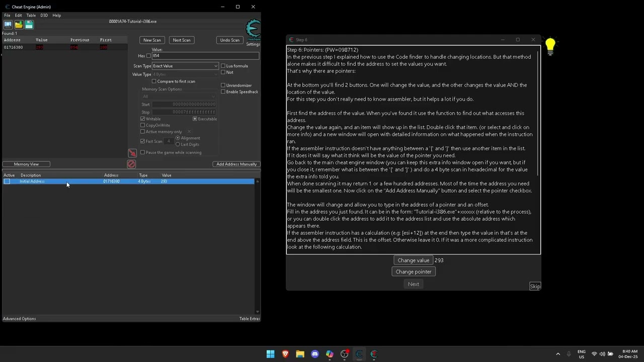Enable Active memory only checkbox
The image size is (644, 362).
click(143, 132)
